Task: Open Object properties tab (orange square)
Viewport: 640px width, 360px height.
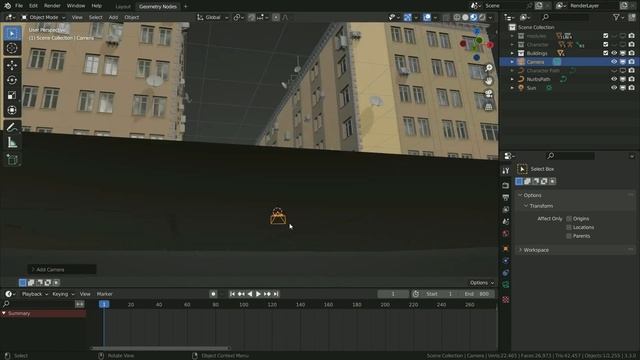Action: coord(506,248)
